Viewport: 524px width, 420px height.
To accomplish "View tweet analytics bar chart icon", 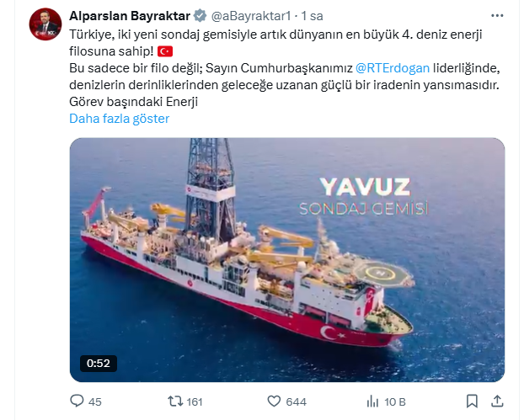I will [372, 401].
